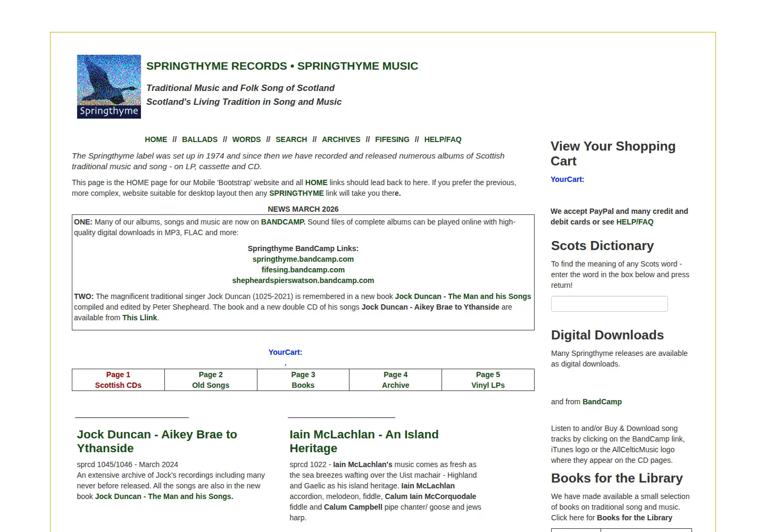Open FIFESING in the navigation bar
This screenshot has width=766, height=532.
tap(392, 139)
